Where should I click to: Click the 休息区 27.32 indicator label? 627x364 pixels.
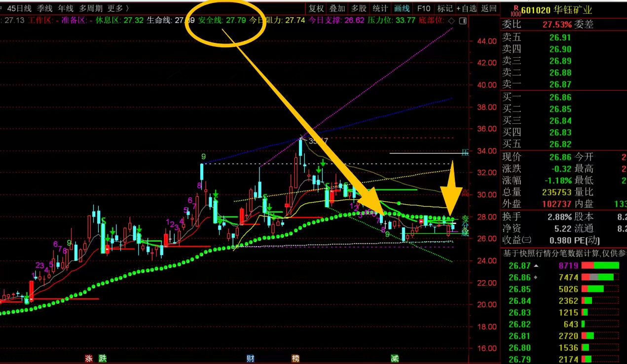[x=119, y=21]
